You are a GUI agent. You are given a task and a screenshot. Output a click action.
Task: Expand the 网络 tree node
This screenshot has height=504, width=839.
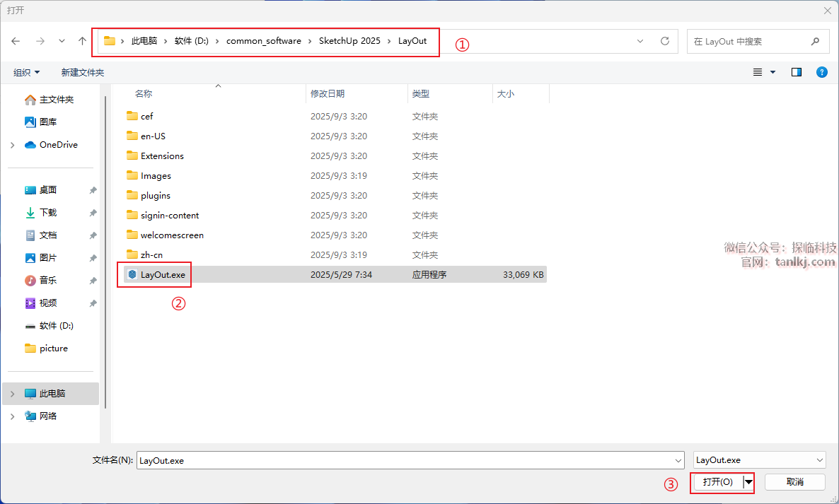pyautogui.click(x=12, y=416)
